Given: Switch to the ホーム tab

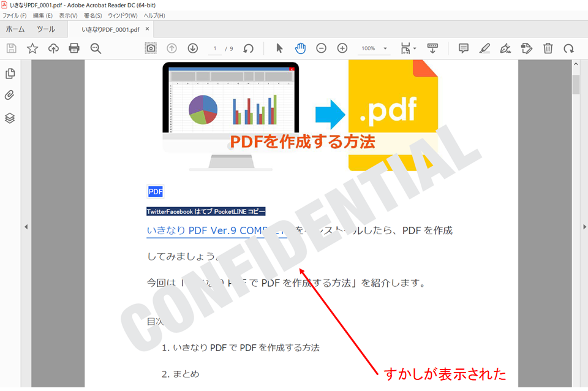Looking at the screenshot, I should coord(15,29).
